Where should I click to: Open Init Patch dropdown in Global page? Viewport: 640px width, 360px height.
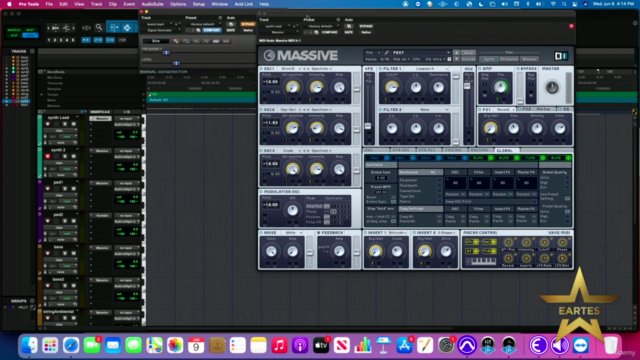coord(380,165)
